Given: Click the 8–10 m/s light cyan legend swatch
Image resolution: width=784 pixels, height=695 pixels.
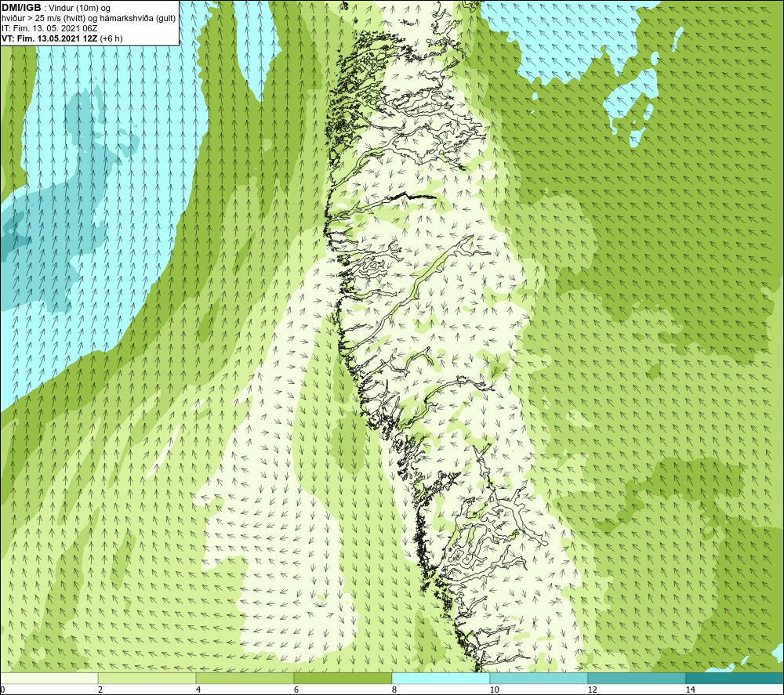Looking at the screenshot, I should 441,678.
